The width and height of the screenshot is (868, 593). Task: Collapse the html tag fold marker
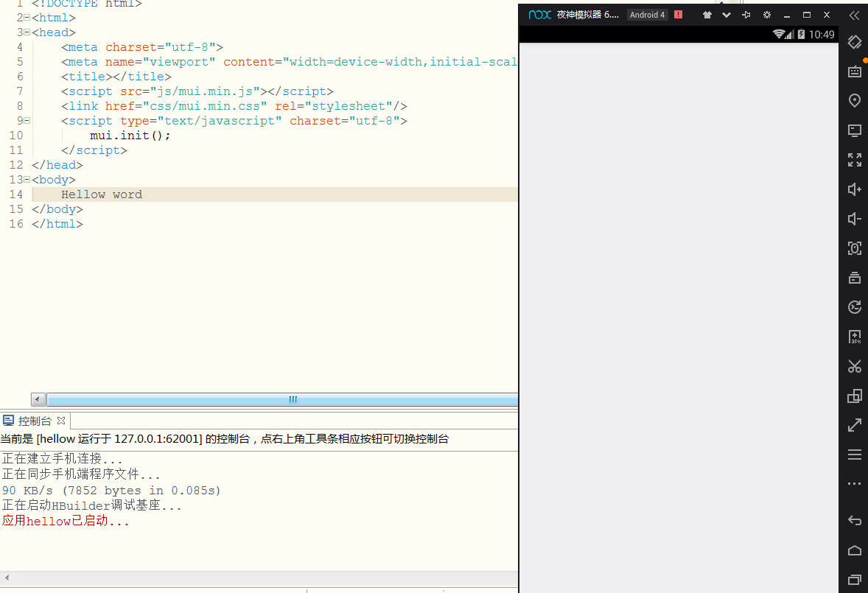point(27,18)
